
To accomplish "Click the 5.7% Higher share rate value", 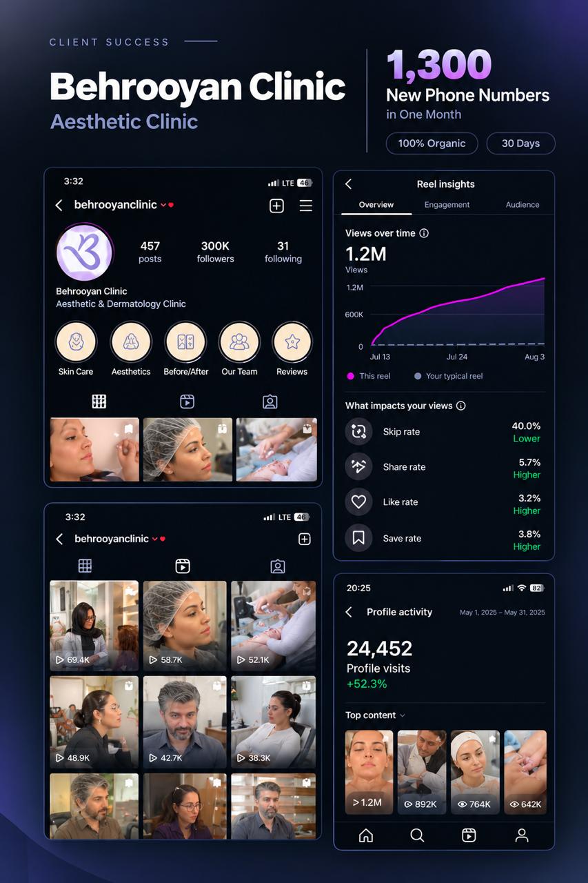I will 527,468.
